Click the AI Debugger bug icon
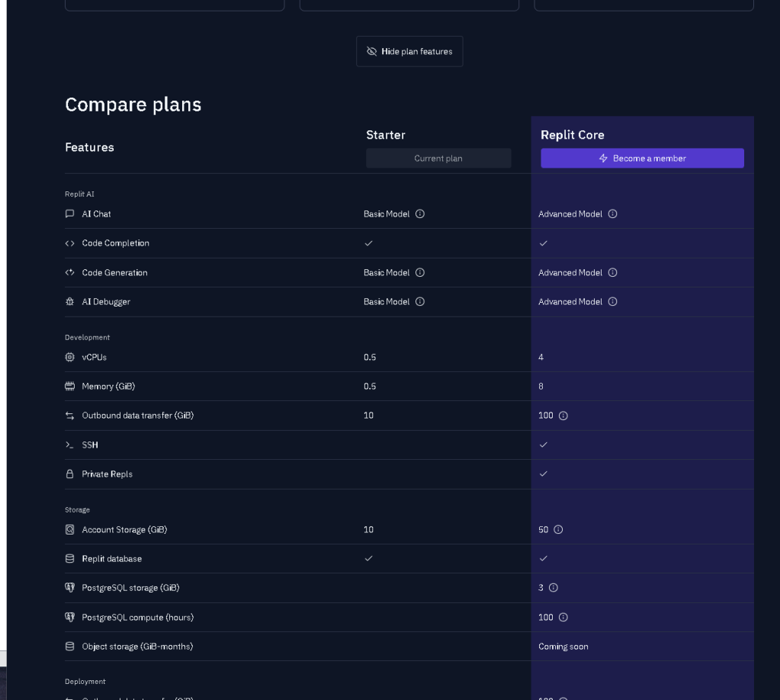 [69, 301]
